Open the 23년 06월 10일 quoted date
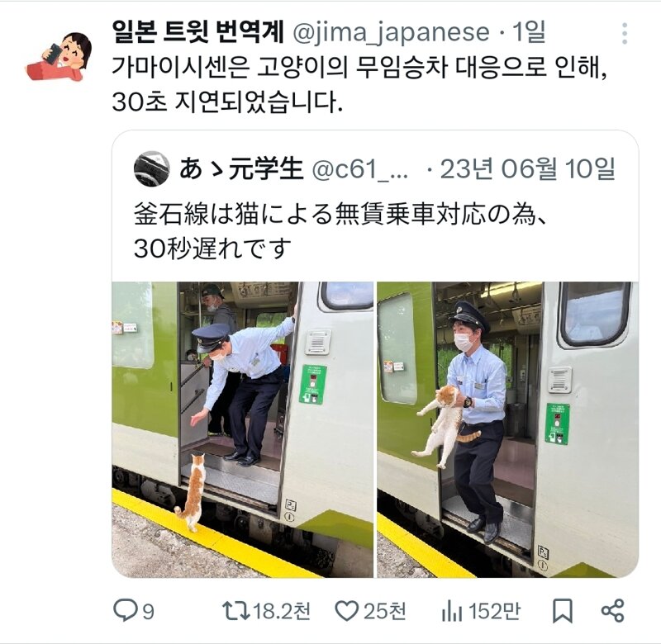 [527, 168]
